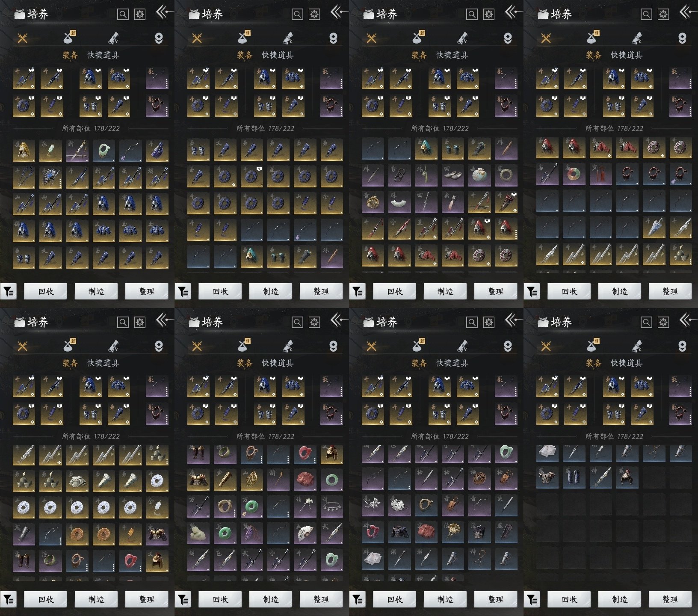Image resolution: width=698 pixels, height=616 pixels.
Task: Select multicolor jade ring in top-right inventory
Action: click(574, 174)
